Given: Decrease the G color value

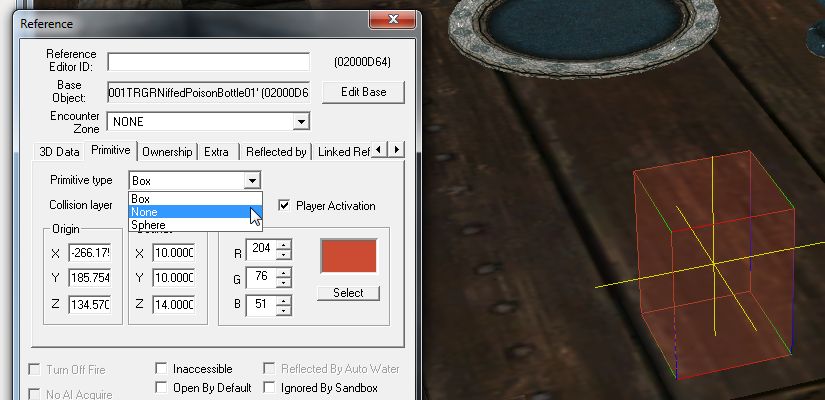Looking at the screenshot, I should [284, 282].
